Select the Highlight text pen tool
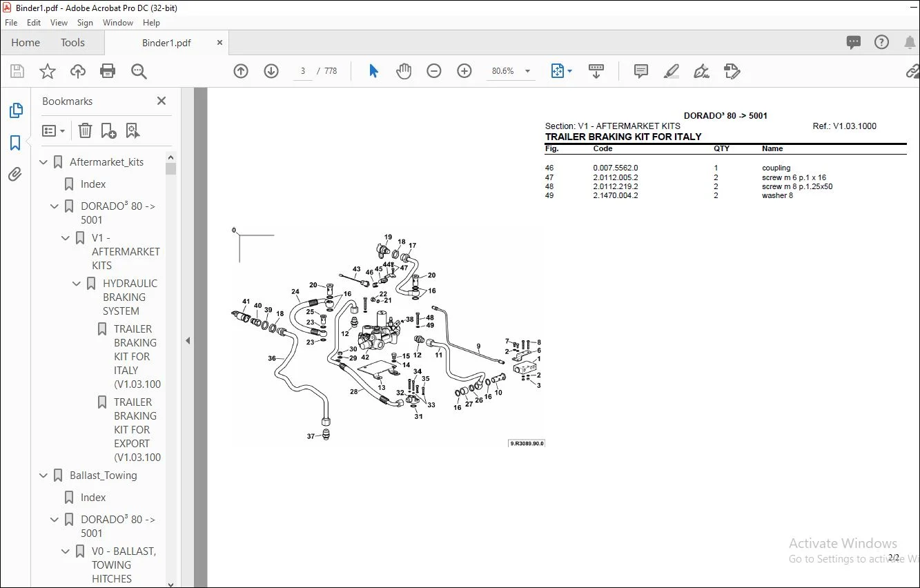Viewport: 920px width, 588px height. [672, 71]
